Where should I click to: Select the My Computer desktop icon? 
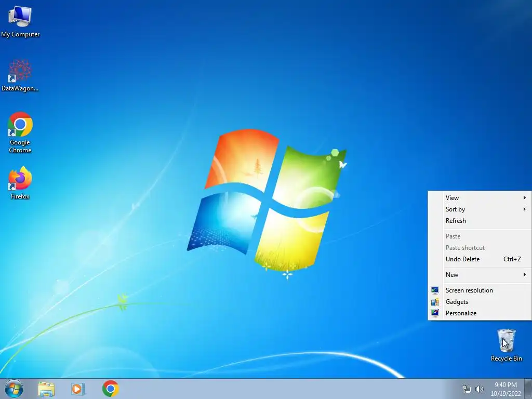pyautogui.click(x=20, y=22)
